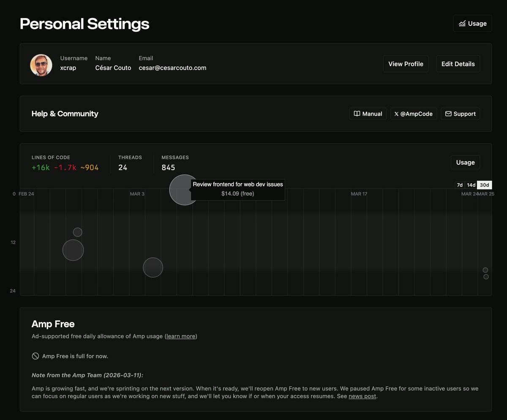
Task: Click the +16k lines added value
Action: tap(41, 168)
